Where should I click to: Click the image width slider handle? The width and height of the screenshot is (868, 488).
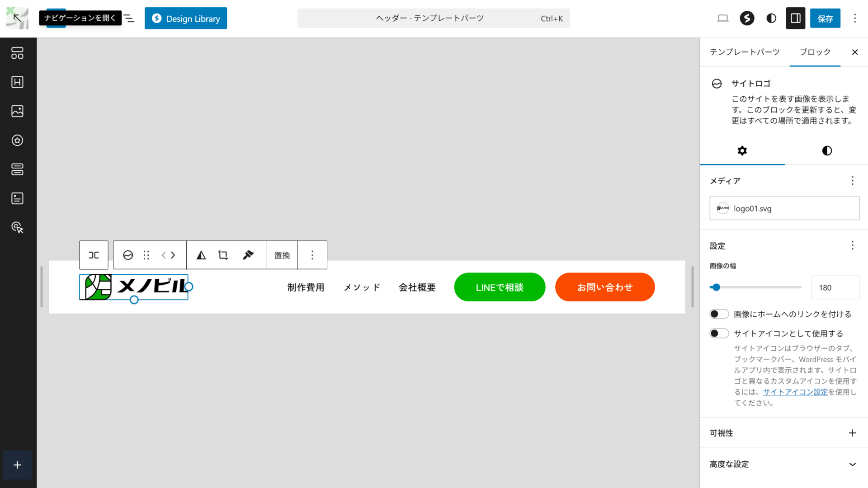pos(716,287)
